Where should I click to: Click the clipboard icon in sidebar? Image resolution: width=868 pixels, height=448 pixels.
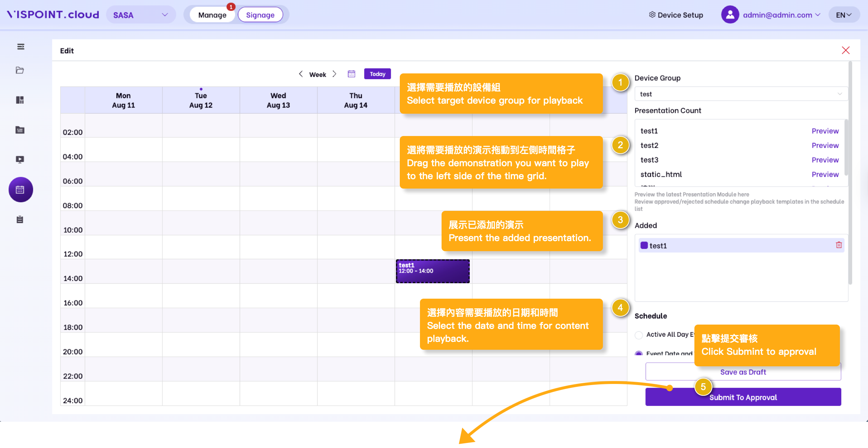pos(20,220)
